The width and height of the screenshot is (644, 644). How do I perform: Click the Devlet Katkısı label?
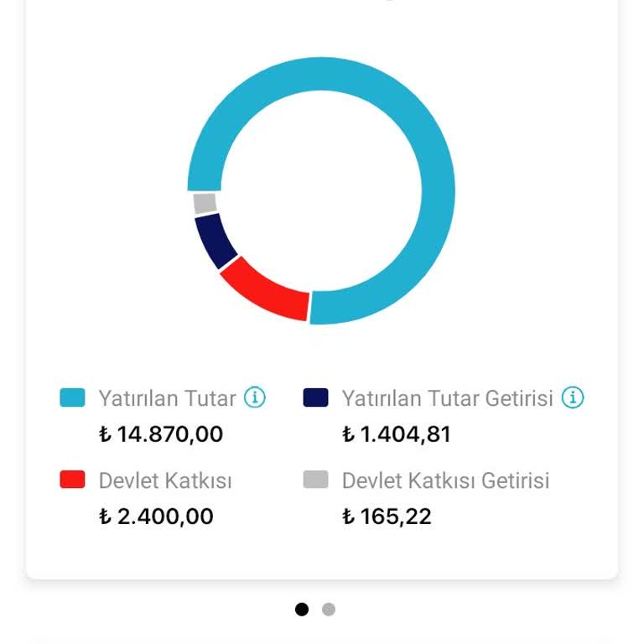pyautogui.click(x=165, y=480)
